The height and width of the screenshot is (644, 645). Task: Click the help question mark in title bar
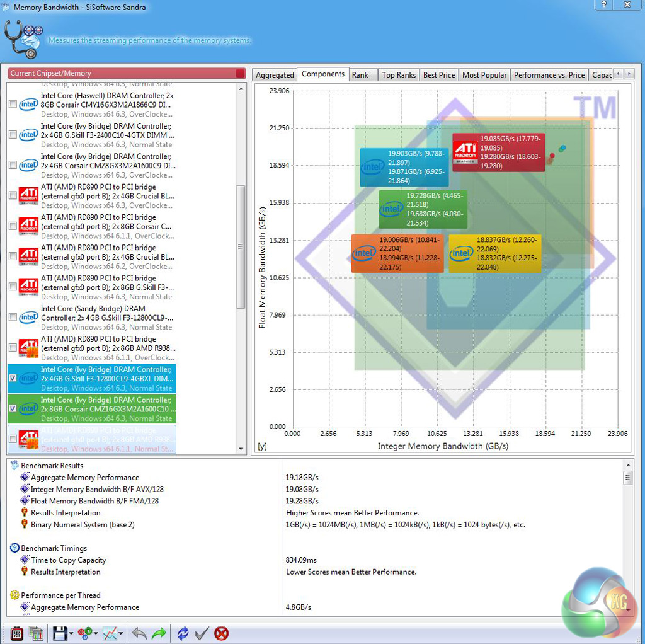(x=604, y=4)
